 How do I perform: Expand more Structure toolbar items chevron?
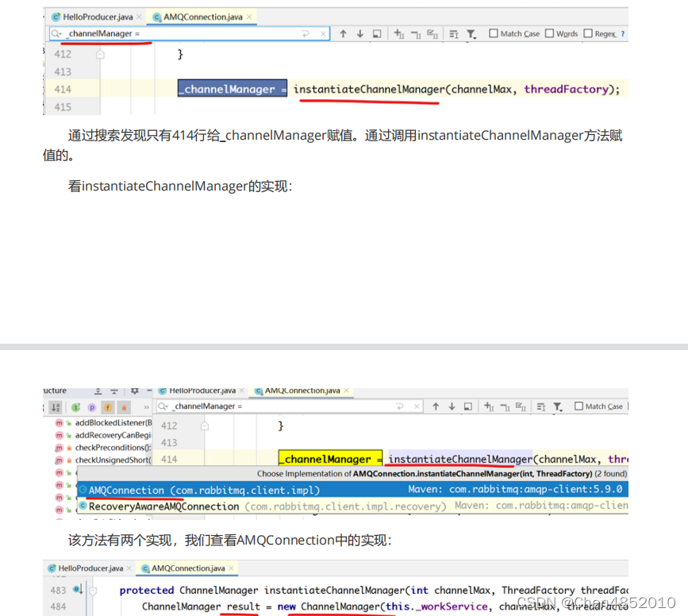pyautogui.click(x=147, y=407)
